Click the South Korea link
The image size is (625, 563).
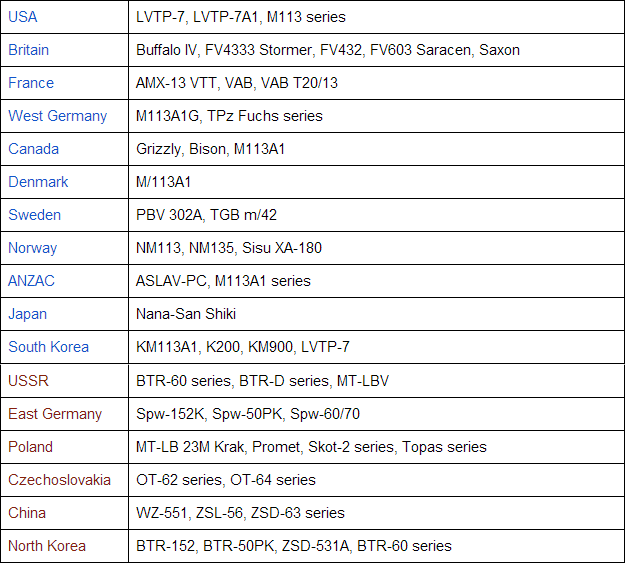(x=49, y=347)
